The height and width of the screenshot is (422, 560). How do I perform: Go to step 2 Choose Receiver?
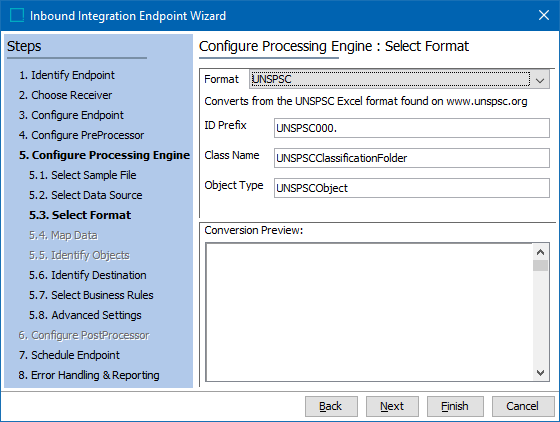pos(65,95)
